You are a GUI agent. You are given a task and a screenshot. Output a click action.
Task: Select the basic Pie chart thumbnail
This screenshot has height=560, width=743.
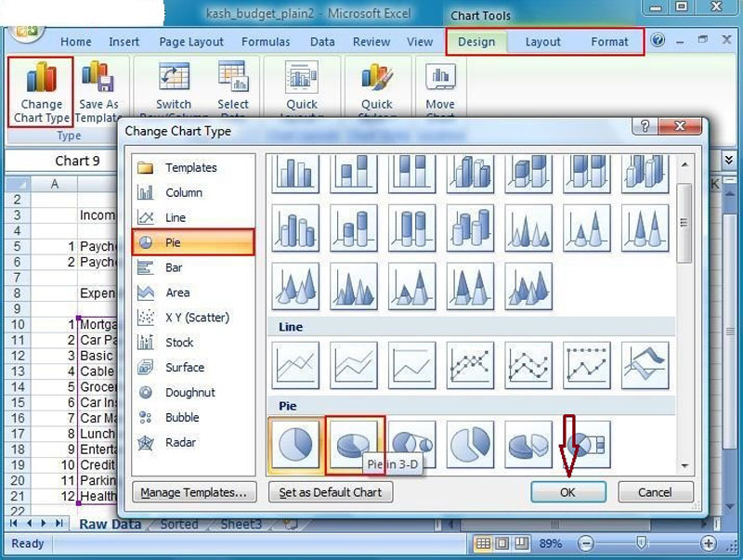click(x=295, y=444)
